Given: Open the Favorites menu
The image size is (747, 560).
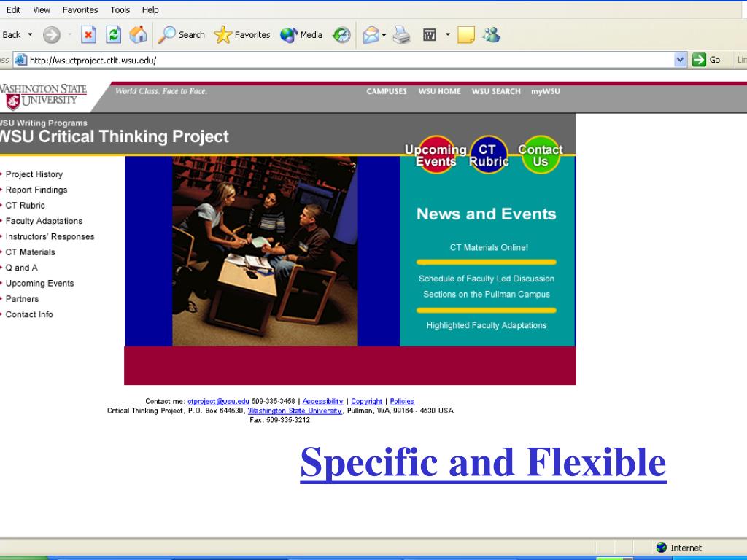Looking at the screenshot, I should [x=80, y=9].
